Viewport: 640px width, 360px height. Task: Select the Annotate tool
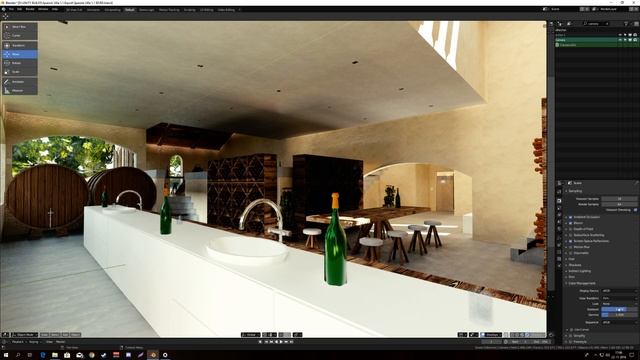[20, 82]
